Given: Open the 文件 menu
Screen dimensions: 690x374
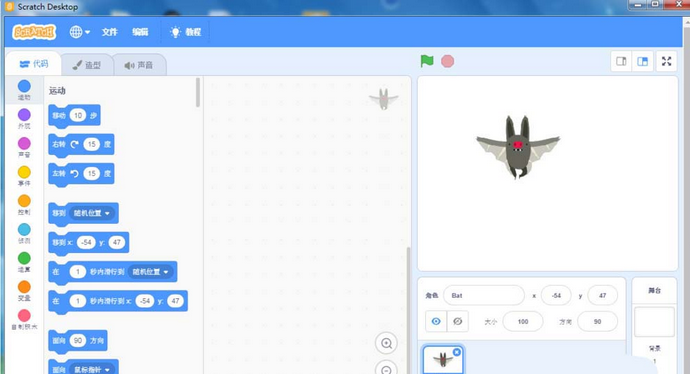Looking at the screenshot, I should [x=110, y=32].
